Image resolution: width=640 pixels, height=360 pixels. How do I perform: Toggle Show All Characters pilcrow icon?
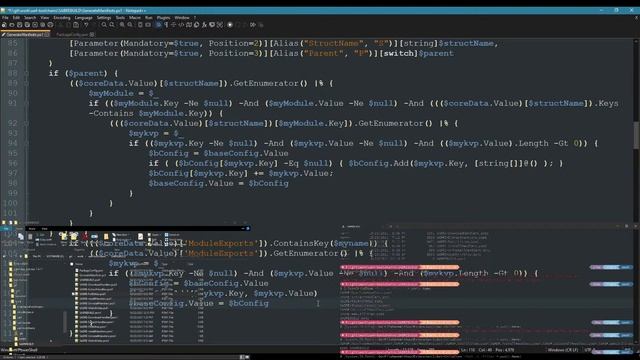click(x=166, y=25)
